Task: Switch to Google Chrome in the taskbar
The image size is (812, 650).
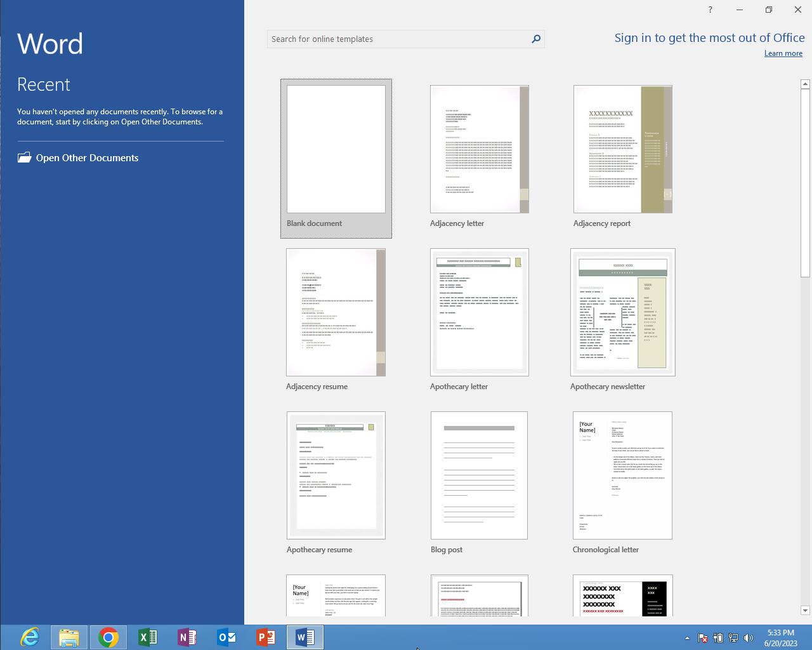Action: coord(108,637)
